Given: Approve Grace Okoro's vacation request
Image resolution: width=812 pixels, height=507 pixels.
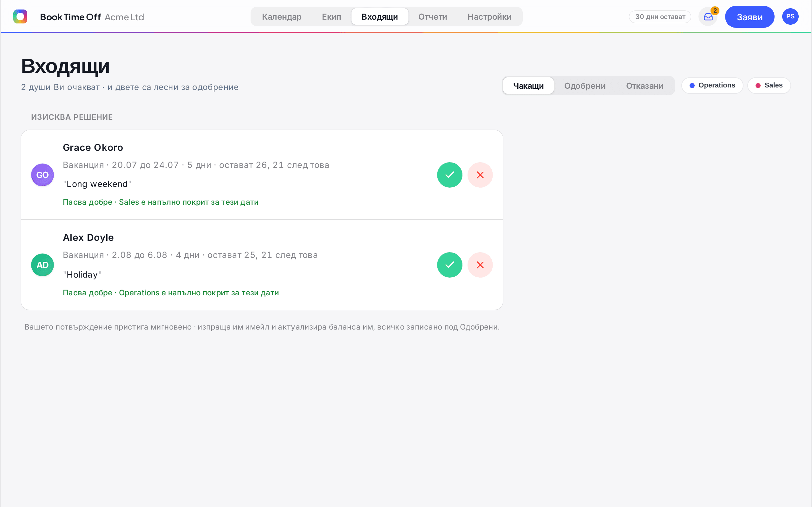Looking at the screenshot, I should pos(450,175).
